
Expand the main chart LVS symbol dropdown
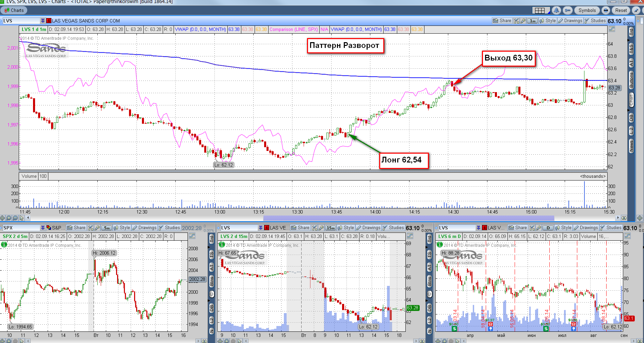[x=43, y=21]
